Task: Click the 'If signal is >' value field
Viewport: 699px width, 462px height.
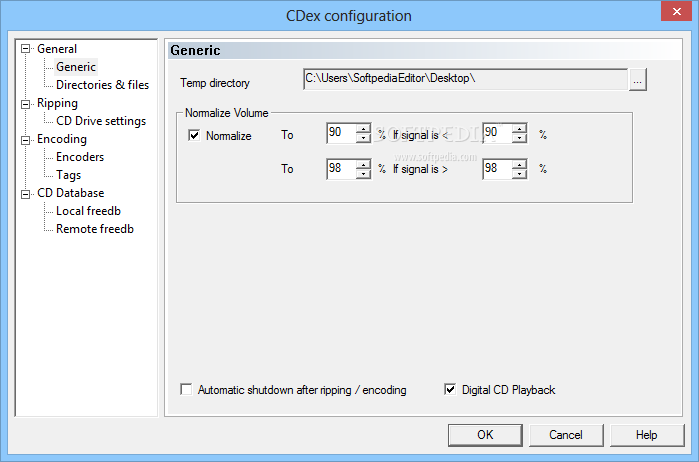Action: pyautogui.click(x=498, y=169)
